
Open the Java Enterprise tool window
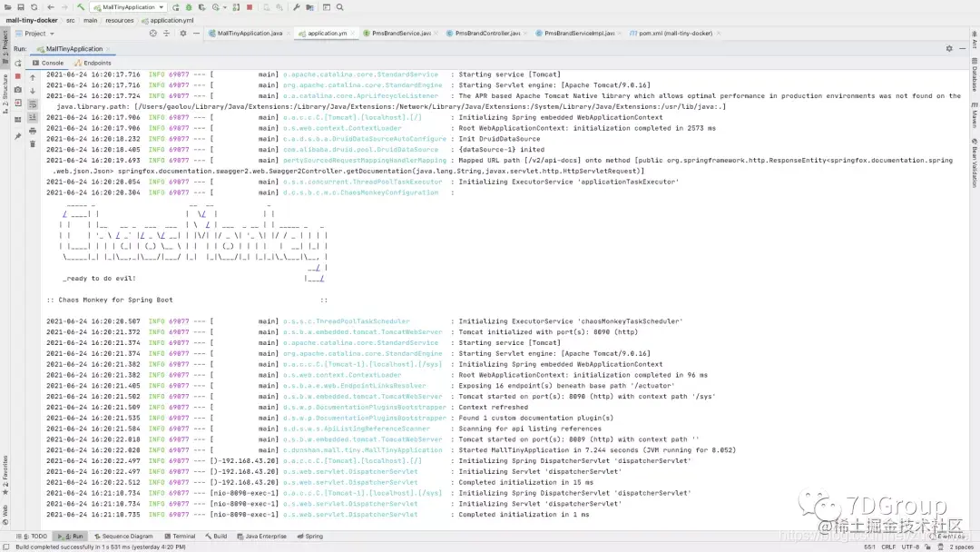click(x=262, y=537)
